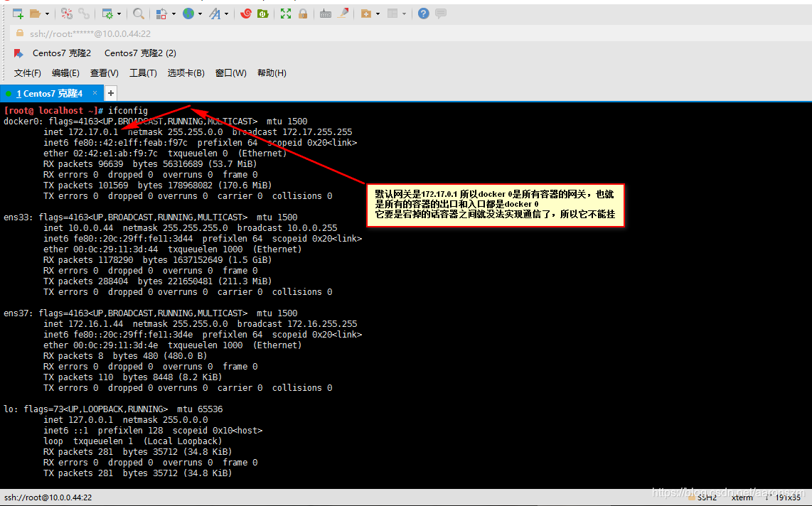Click the red bookmark quick-link icon
The height and width of the screenshot is (506, 812).
click(18, 53)
